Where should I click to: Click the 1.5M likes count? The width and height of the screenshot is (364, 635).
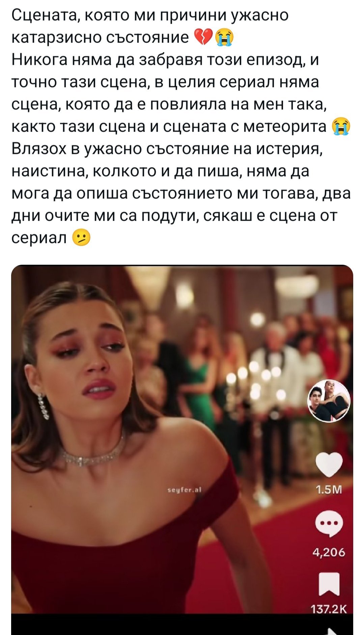coord(329,490)
